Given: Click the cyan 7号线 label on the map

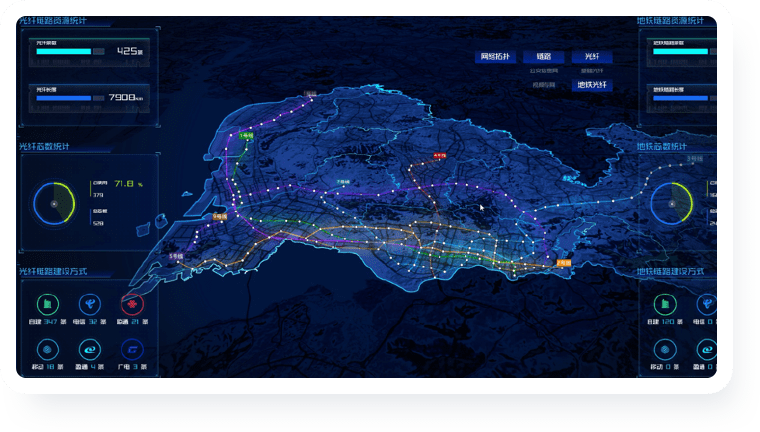Looking at the screenshot, I should tap(343, 182).
